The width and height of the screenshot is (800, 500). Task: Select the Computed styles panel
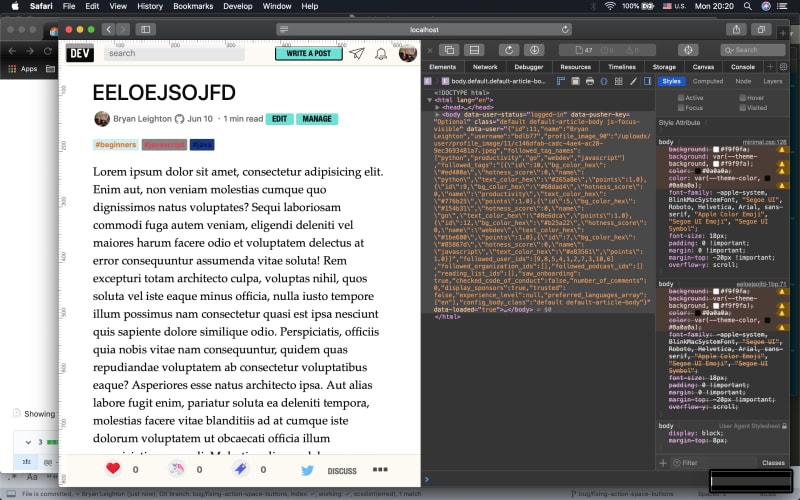pos(708,81)
